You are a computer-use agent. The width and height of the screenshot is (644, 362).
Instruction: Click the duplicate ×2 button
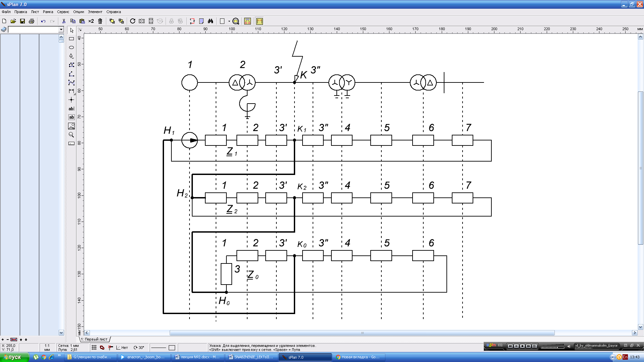[91, 21]
